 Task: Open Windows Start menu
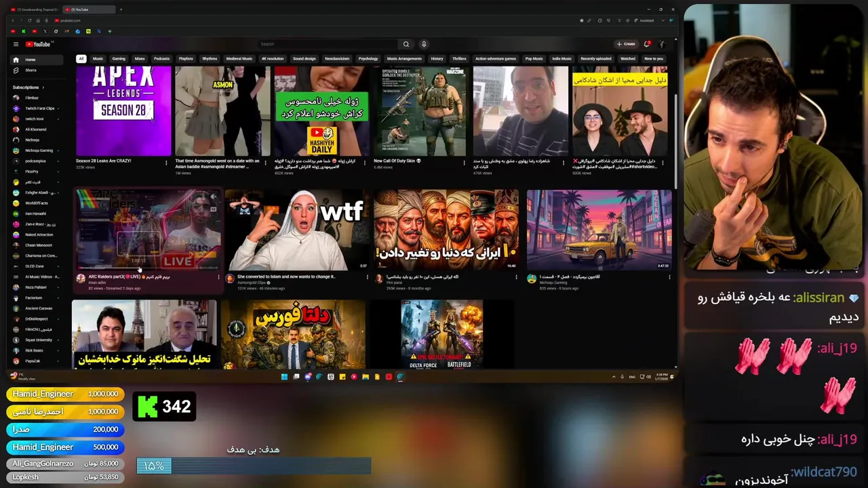pyautogui.click(x=284, y=377)
